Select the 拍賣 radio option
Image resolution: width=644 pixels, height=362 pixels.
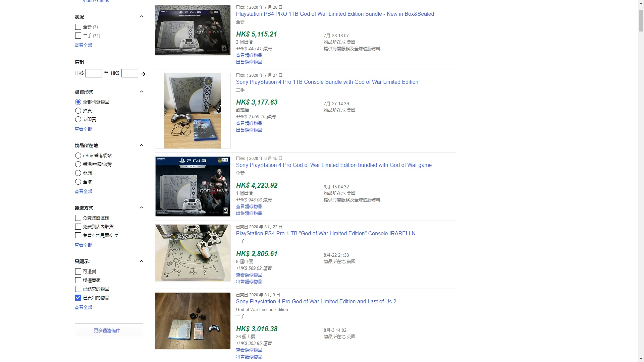pos(78,111)
